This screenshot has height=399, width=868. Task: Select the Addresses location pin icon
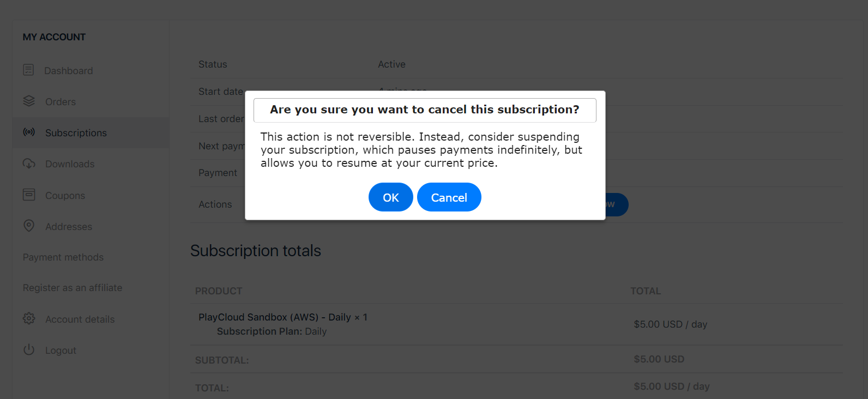[x=28, y=226]
